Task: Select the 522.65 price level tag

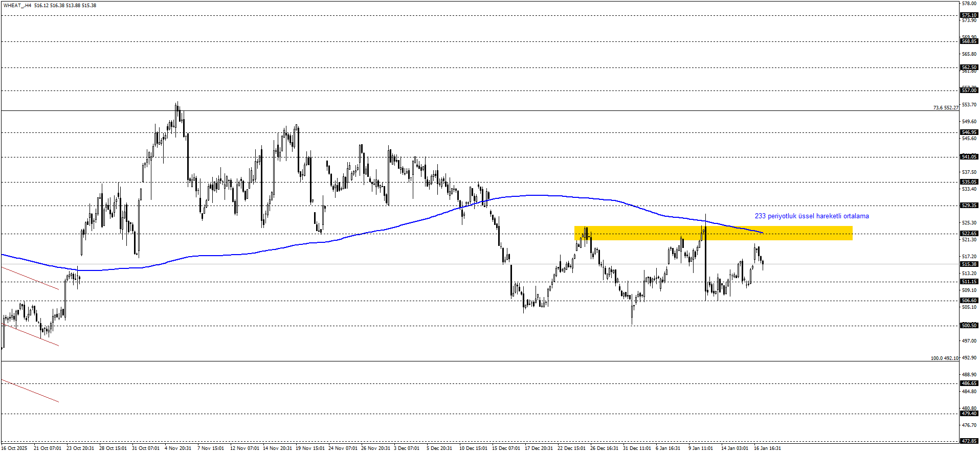Action: click(x=969, y=234)
